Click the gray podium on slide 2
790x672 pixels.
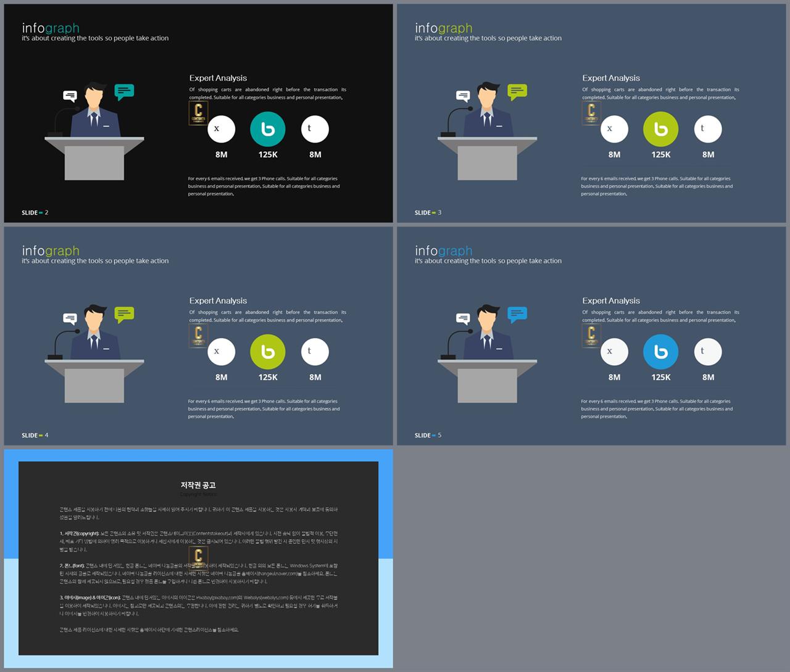click(x=94, y=159)
